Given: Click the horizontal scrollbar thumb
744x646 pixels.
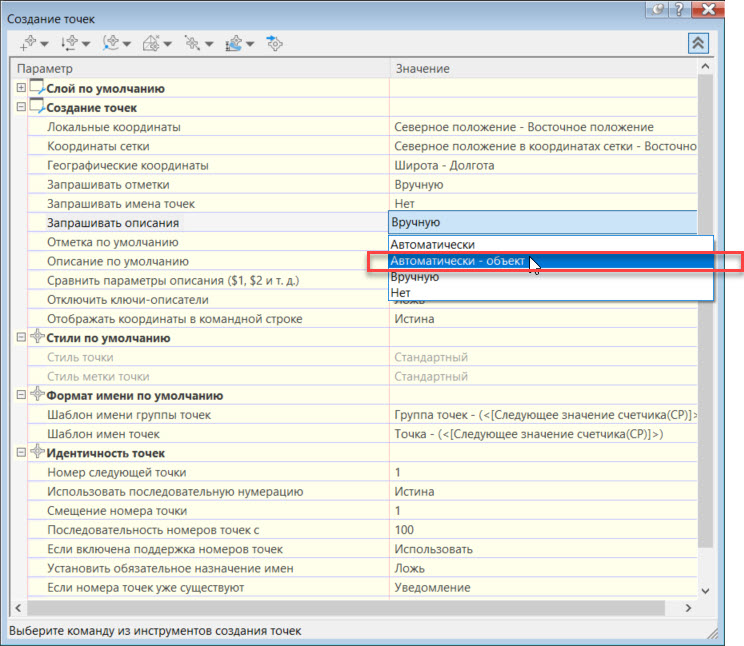Looking at the screenshot, I should click(346, 608).
